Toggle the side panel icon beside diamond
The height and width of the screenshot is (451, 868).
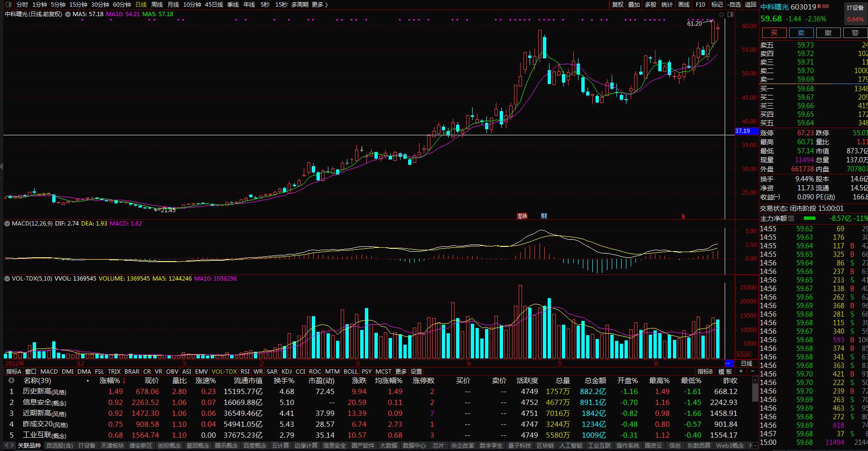[x=730, y=14]
